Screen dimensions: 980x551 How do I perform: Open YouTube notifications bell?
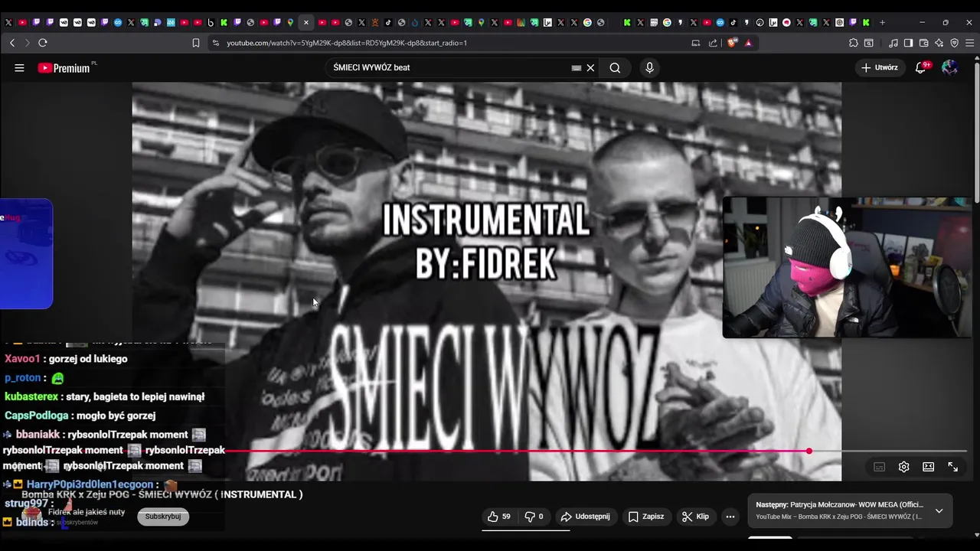(x=922, y=67)
